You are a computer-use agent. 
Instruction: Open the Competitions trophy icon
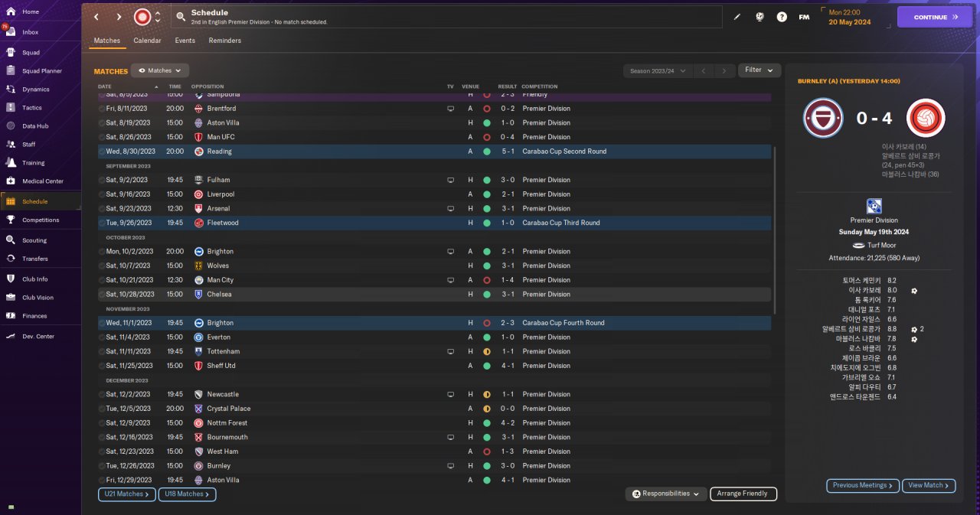click(11, 220)
